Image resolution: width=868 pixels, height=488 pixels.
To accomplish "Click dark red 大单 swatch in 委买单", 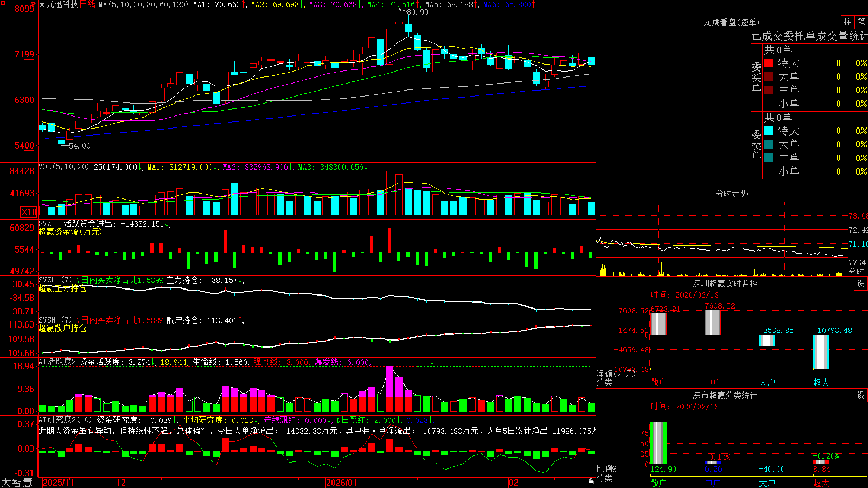I will [x=768, y=76].
